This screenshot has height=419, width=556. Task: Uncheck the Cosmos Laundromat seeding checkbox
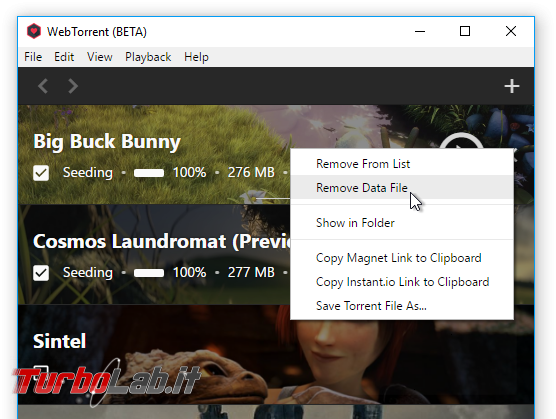pos(41,273)
